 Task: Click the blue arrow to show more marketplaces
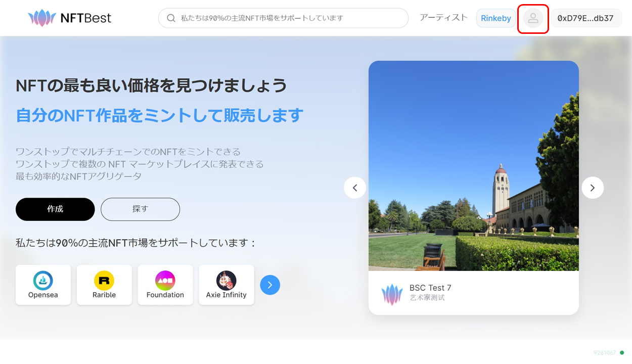pos(270,285)
